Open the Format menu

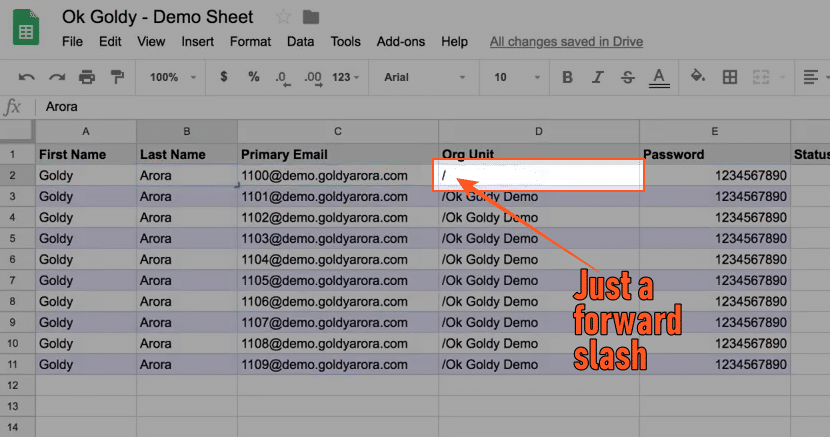point(250,42)
